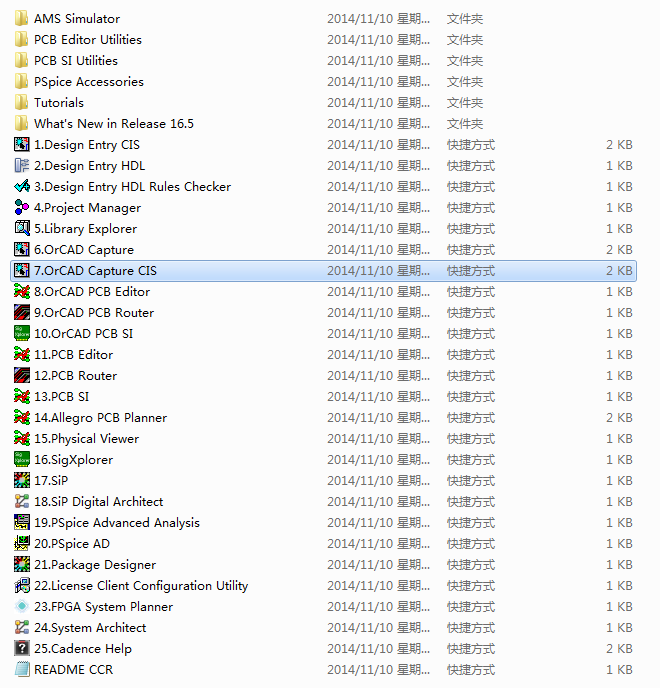Click the type cell of 12.PCB Router row
Viewport: 660px width, 688px height.
click(x=471, y=376)
